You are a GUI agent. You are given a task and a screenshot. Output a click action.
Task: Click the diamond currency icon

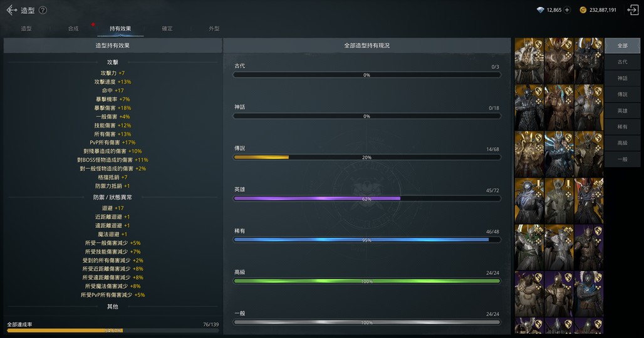(541, 10)
